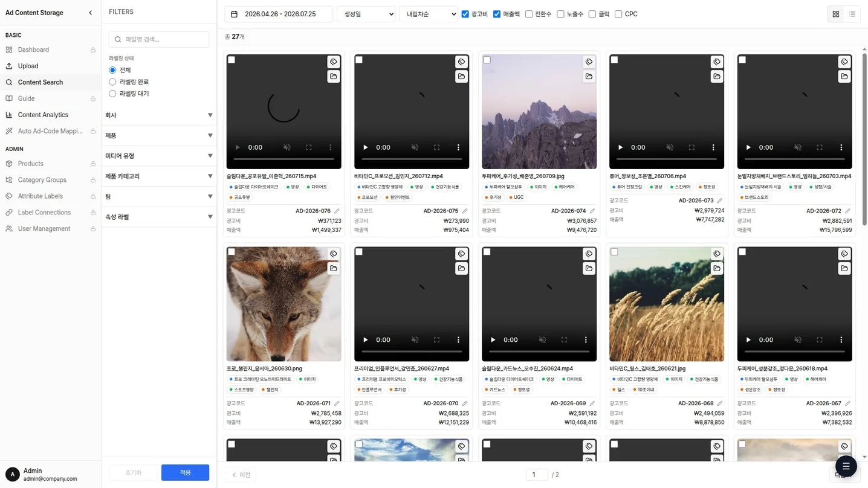Image resolution: width=868 pixels, height=488 pixels.
Task: Edit ad code AD-2026-071 with pencil icon
Action: pyautogui.click(x=337, y=403)
